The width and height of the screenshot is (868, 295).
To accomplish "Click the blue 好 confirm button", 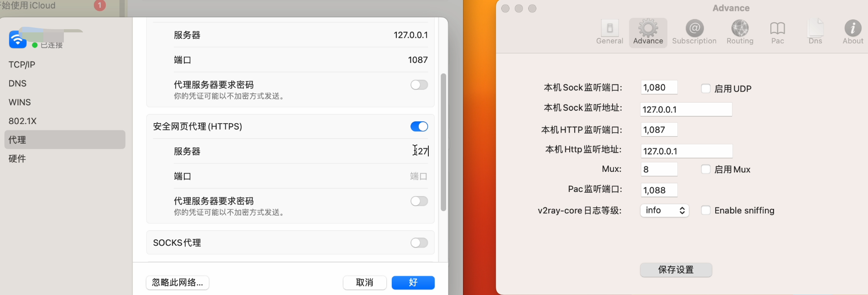I will [x=413, y=282].
